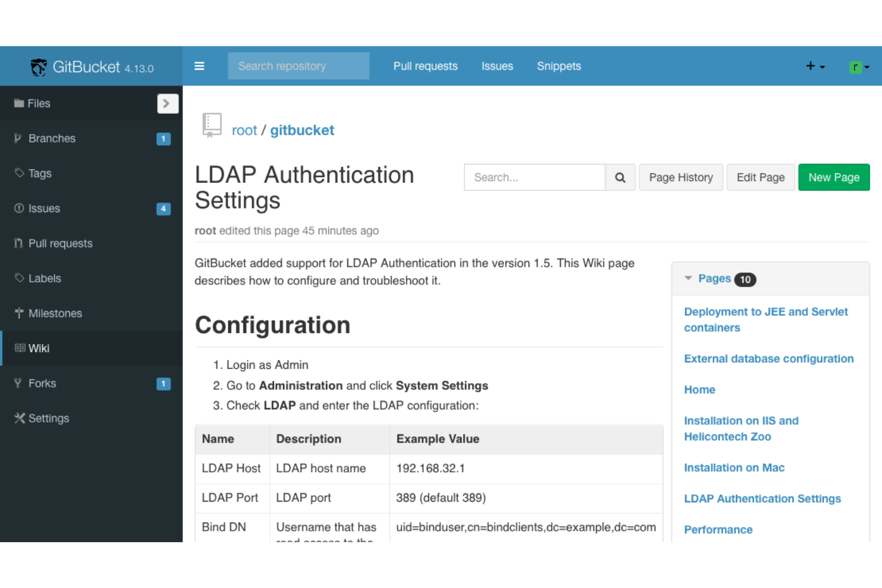This screenshot has height=588, width=882.
Task: Open the Milestones section
Action: [55, 313]
